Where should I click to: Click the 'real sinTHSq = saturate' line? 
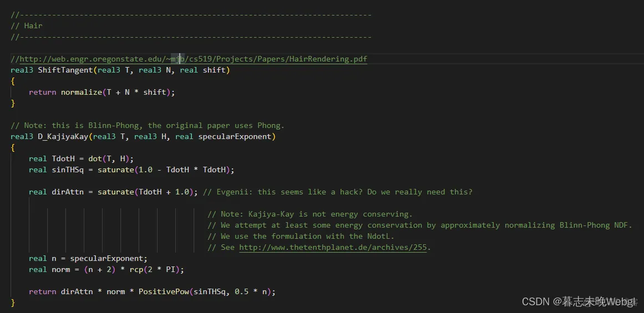tap(131, 170)
